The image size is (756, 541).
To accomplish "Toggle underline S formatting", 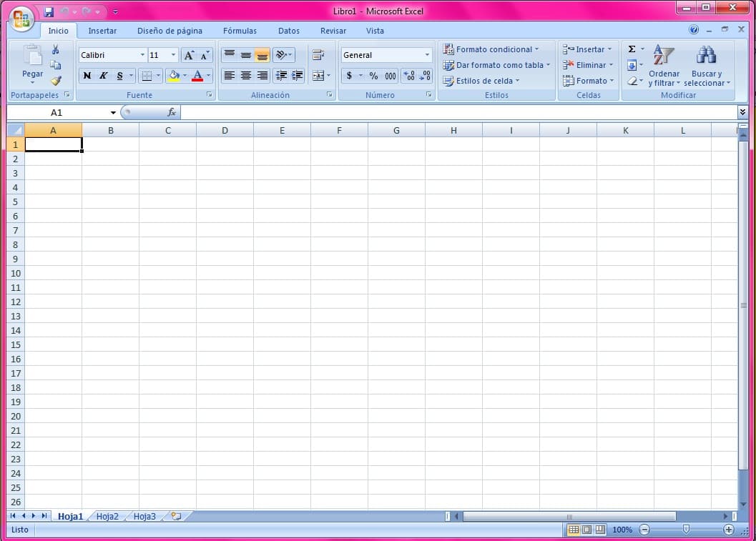I will click(119, 76).
